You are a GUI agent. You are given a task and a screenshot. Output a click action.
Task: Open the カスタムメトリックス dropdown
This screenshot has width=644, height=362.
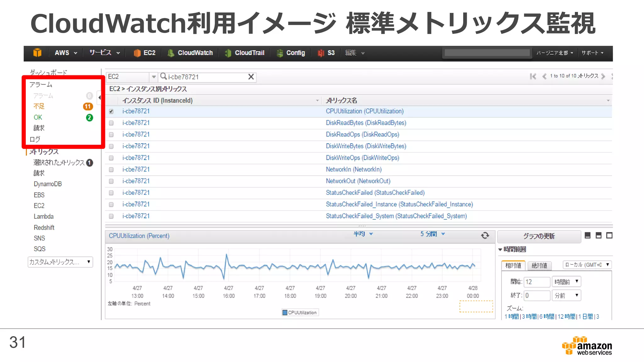point(60,262)
